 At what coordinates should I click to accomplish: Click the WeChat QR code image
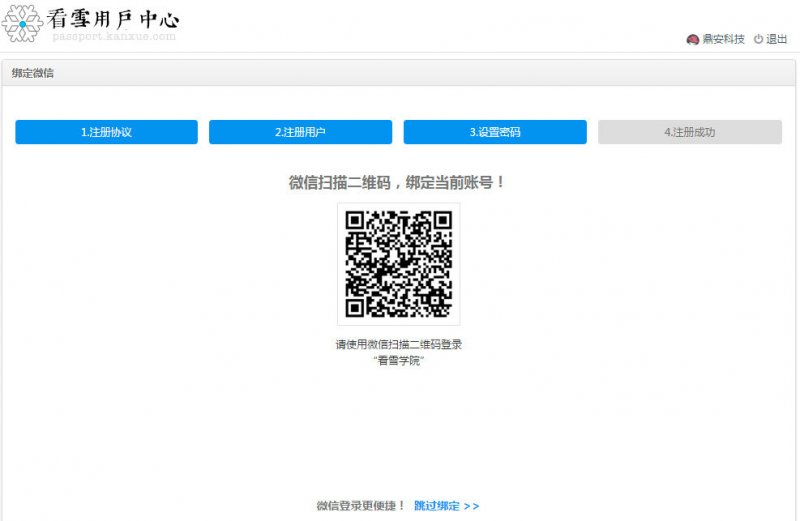pos(398,264)
